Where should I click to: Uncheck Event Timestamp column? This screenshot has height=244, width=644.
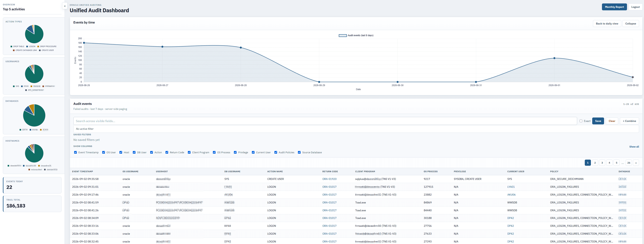tap(75, 152)
